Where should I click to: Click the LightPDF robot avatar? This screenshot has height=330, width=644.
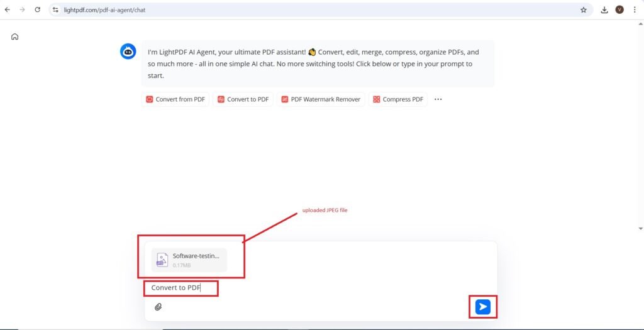(x=128, y=52)
